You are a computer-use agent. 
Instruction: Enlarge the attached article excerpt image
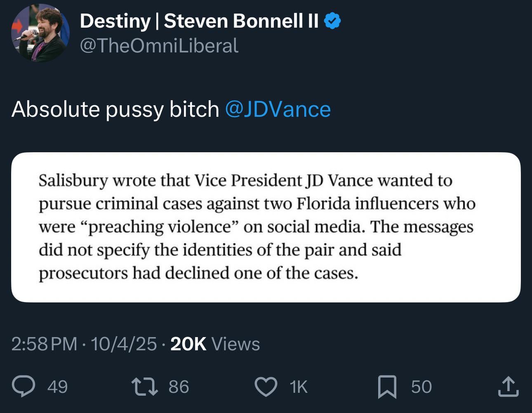point(266,227)
